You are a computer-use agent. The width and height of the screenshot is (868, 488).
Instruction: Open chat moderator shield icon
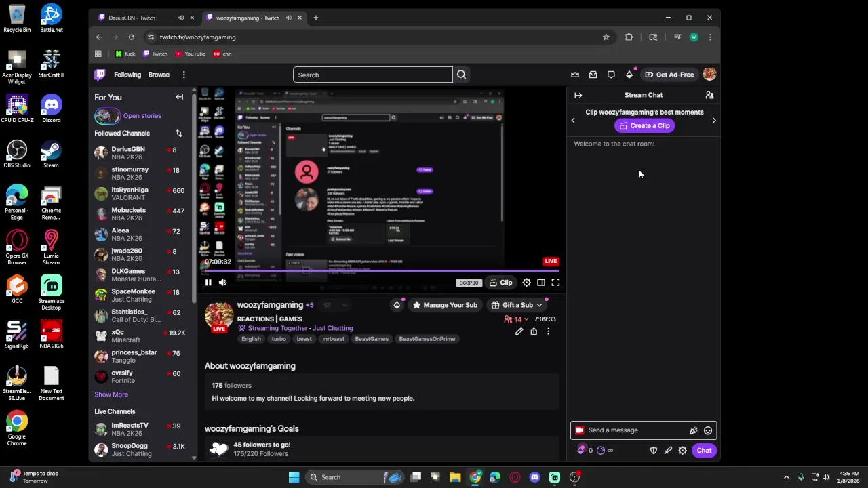click(x=654, y=451)
